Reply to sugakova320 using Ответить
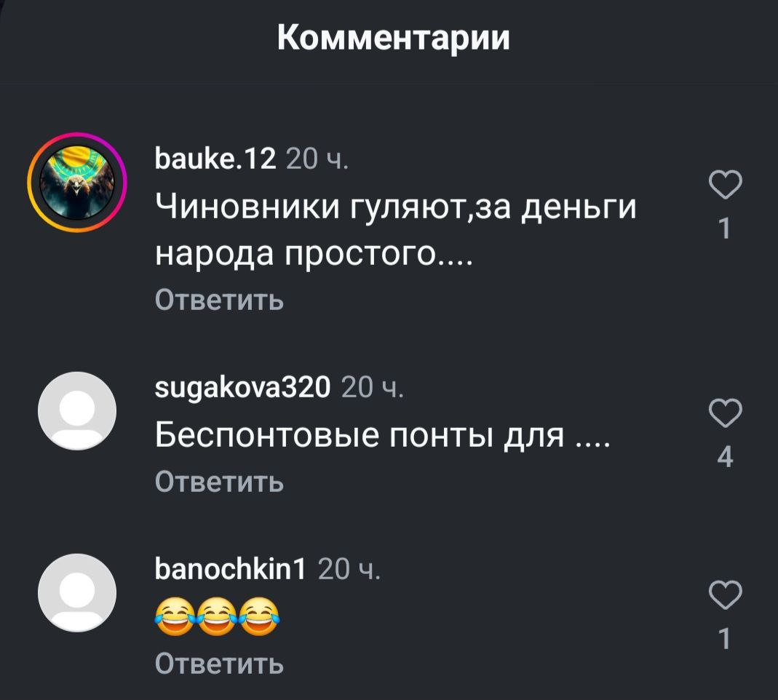The image size is (778, 700). [219, 481]
